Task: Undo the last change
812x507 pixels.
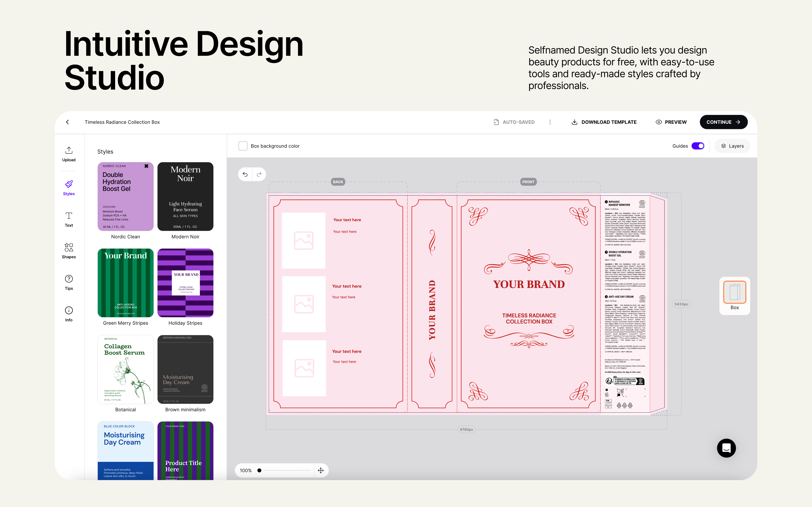Action: [x=245, y=174]
